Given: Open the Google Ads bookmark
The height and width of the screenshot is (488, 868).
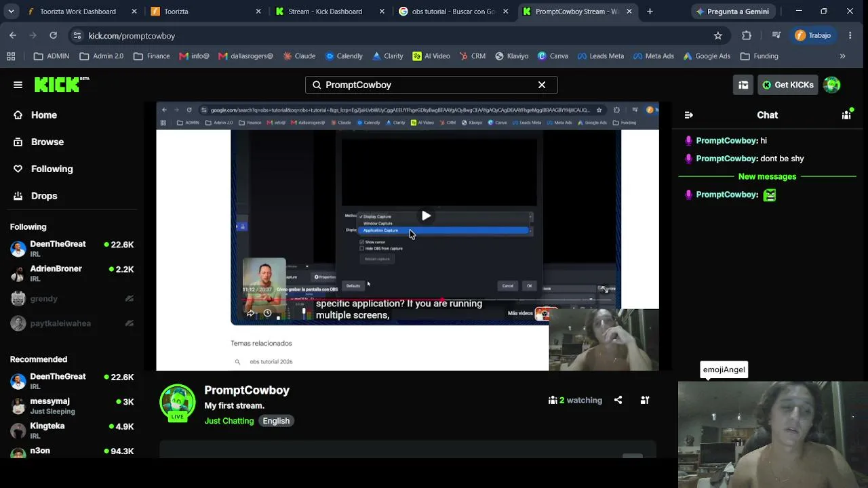Looking at the screenshot, I should click(x=707, y=56).
